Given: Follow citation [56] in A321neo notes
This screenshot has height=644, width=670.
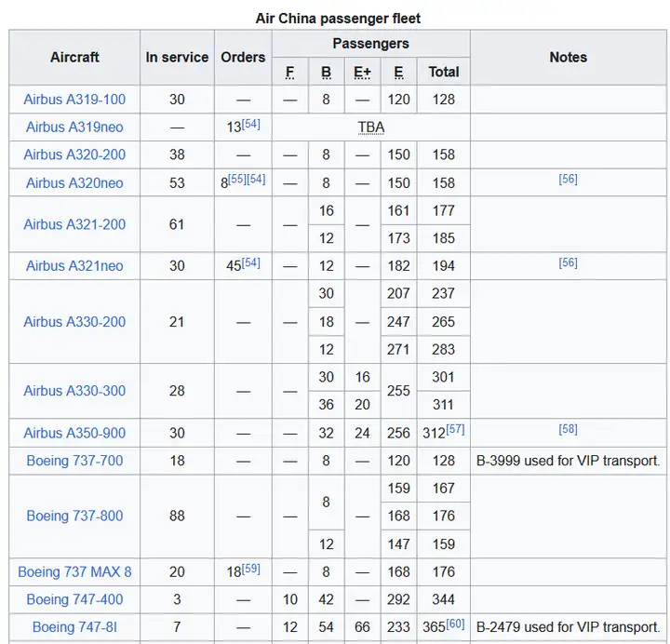Looking at the screenshot, I should click(x=568, y=262).
